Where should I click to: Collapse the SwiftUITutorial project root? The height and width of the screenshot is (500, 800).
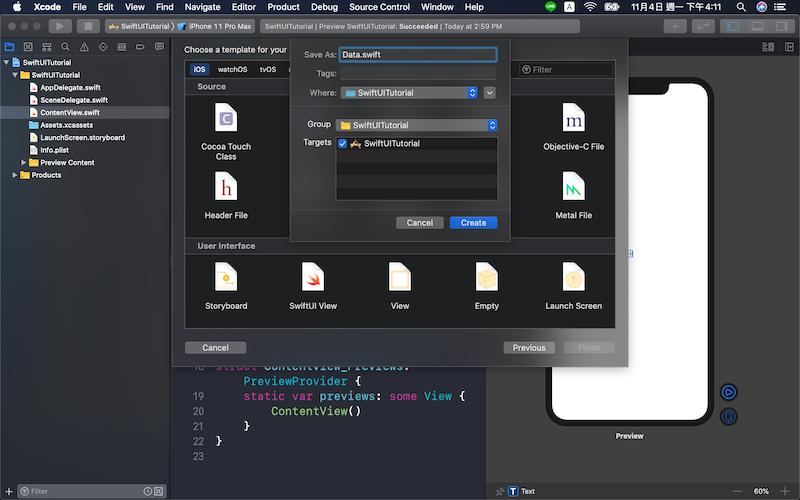coord(6,62)
